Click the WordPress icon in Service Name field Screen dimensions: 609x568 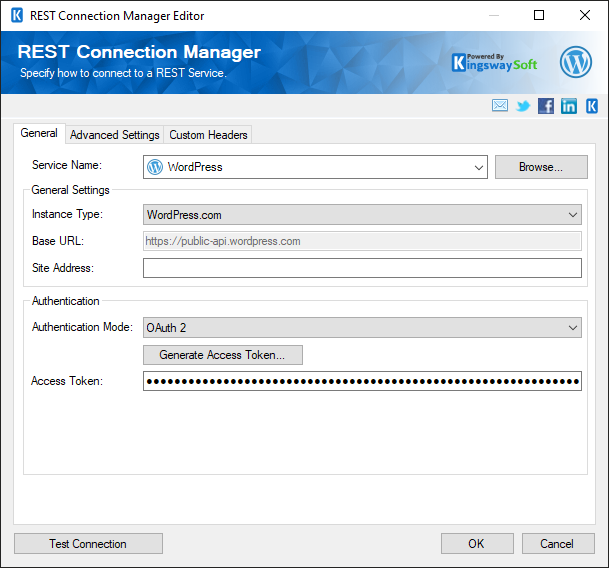tap(155, 167)
